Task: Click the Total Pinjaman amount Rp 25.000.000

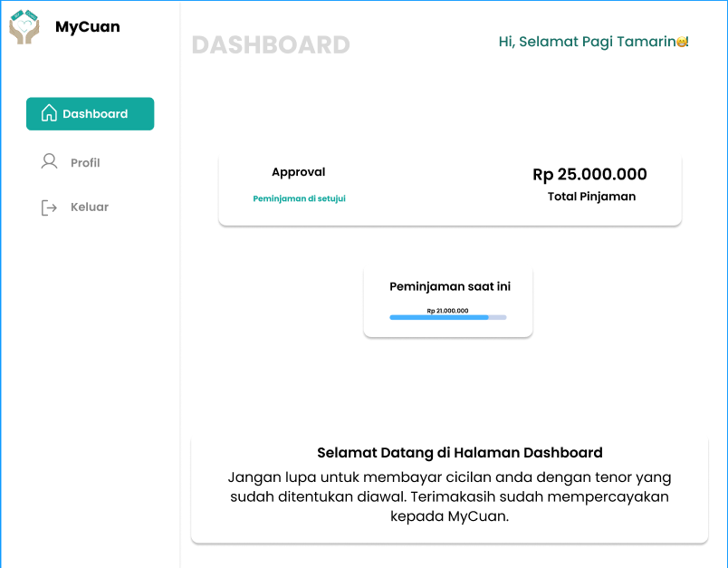Action: (x=590, y=174)
